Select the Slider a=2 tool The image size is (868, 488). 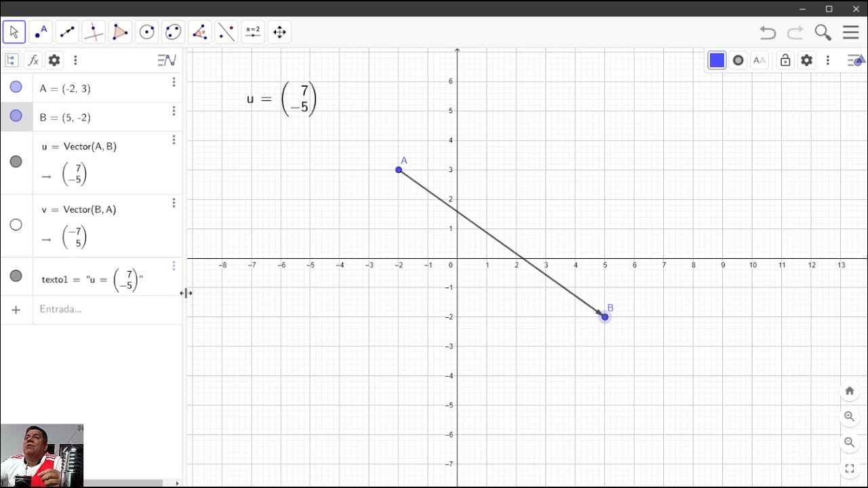253,32
